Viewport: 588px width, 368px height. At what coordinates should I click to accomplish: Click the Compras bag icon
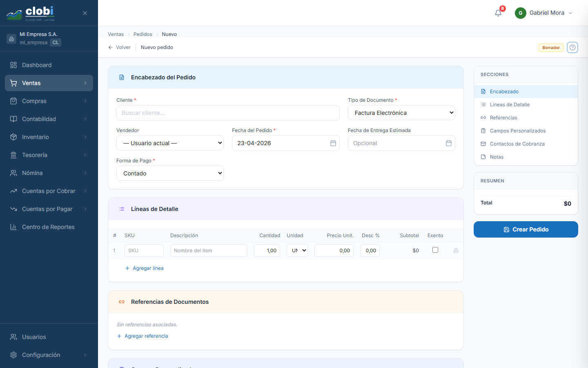(x=13, y=101)
